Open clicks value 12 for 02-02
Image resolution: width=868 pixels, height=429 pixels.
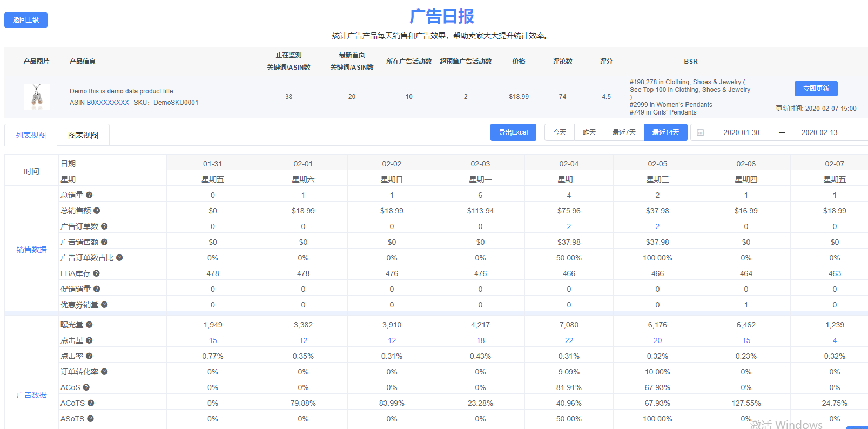392,340
